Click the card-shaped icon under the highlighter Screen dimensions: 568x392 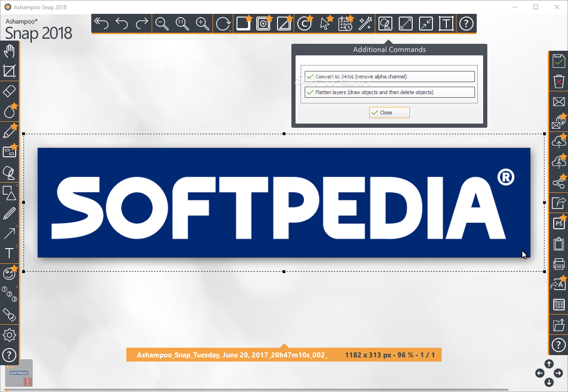click(x=10, y=152)
